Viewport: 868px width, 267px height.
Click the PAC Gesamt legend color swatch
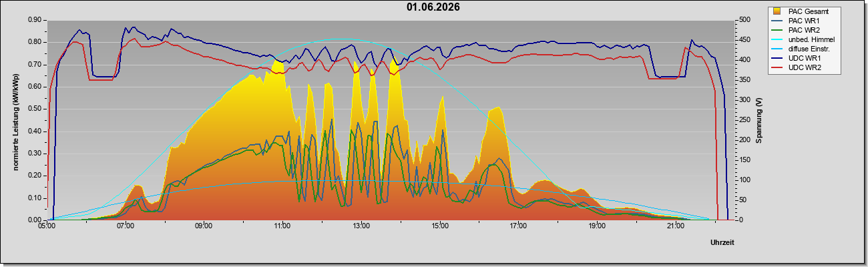click(777, 11)
